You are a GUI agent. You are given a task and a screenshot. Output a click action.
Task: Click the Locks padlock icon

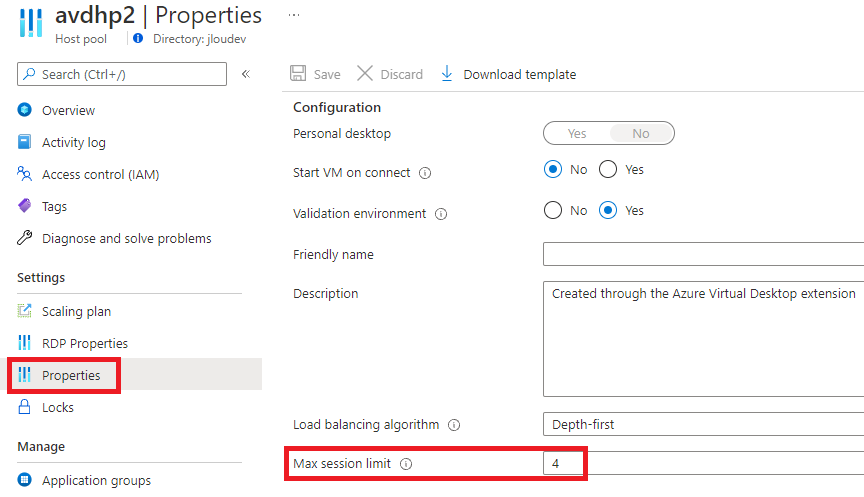[24, 407]
